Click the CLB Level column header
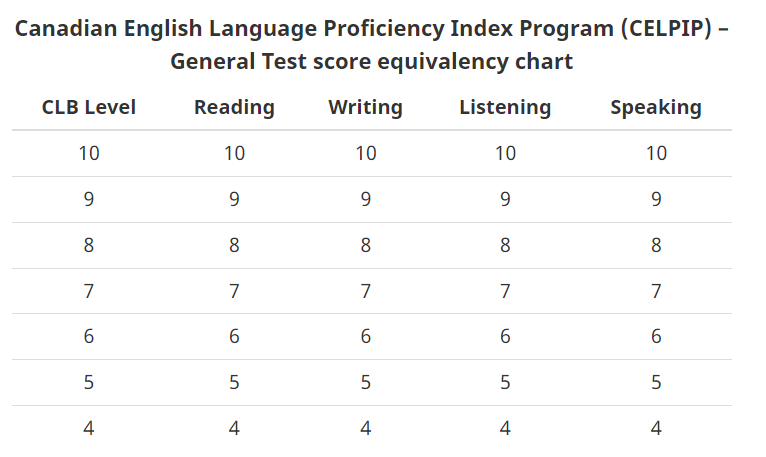The width and height of the screenshot is (766, 457). pyautogui.click(x=89, y=107)
